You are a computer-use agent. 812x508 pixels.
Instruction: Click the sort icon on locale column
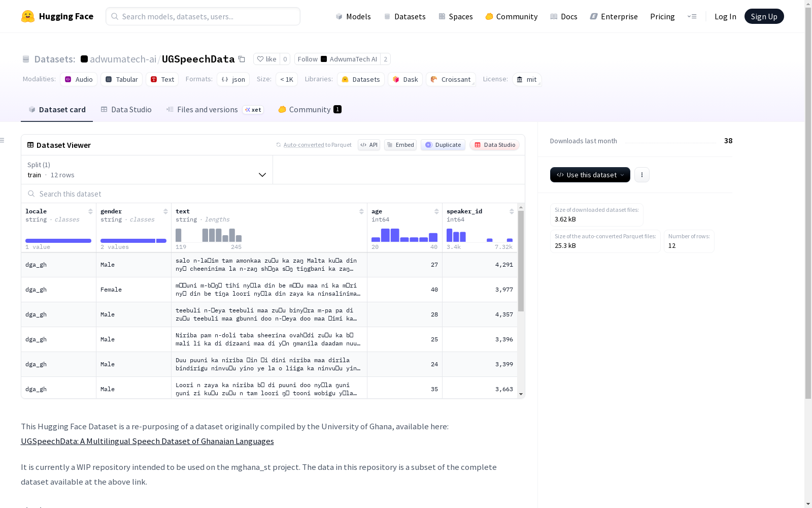(90, 211)
